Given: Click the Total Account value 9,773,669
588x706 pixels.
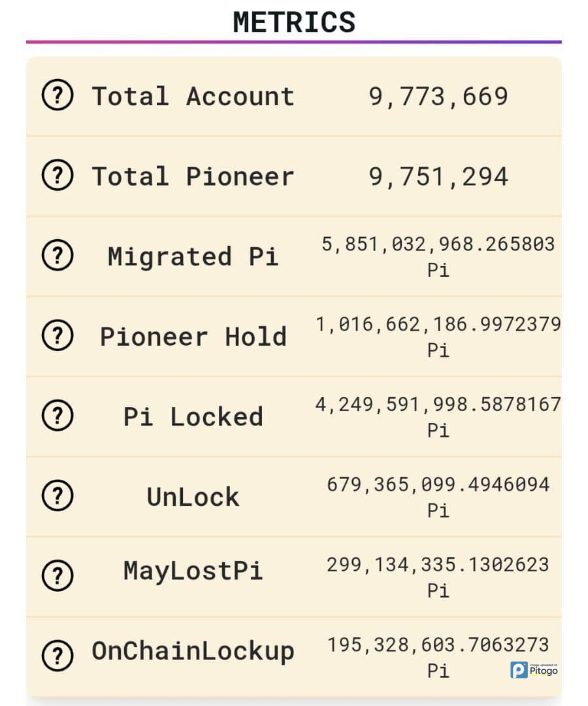Looking at the screenshot, I should [x=438, y=97].
